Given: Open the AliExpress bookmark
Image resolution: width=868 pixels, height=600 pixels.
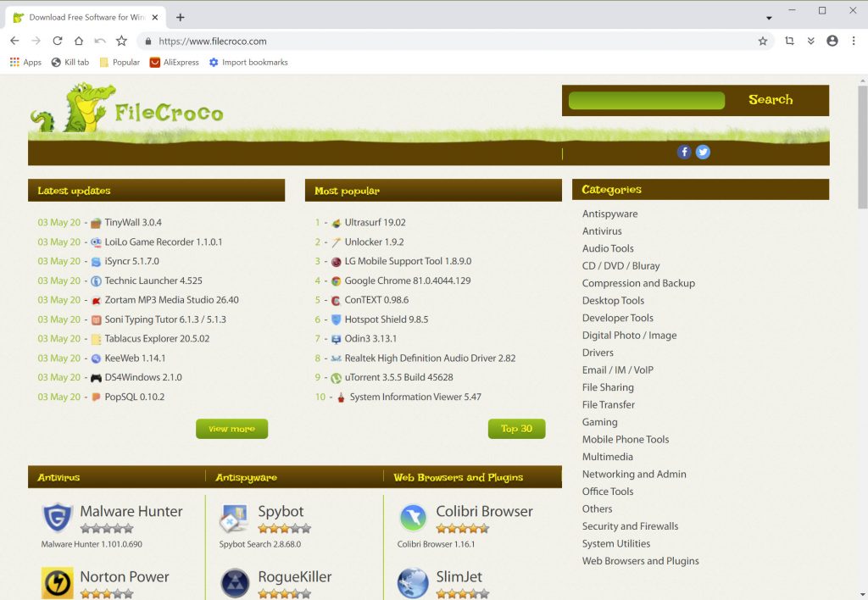Looking at the screenshot, I should point(175,63).
